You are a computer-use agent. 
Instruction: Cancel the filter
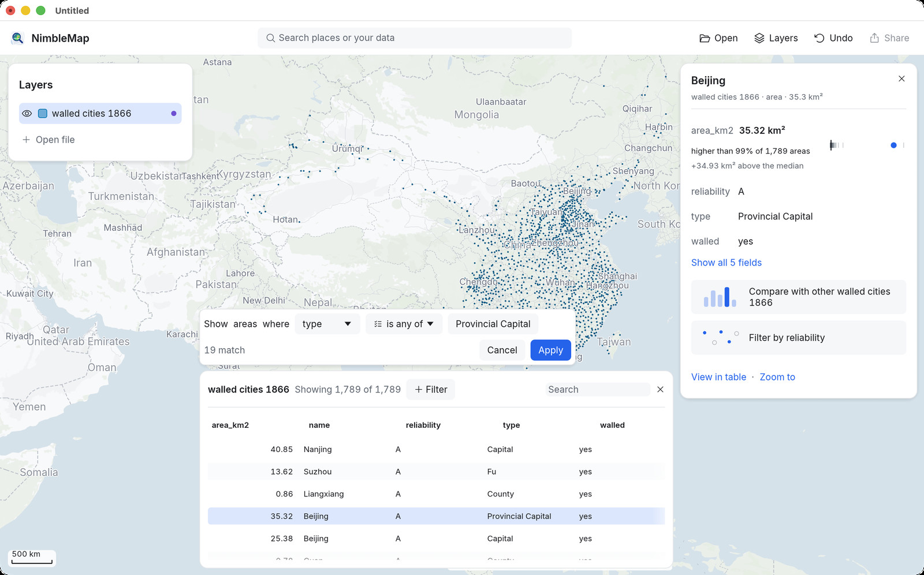tap(502, 350)
